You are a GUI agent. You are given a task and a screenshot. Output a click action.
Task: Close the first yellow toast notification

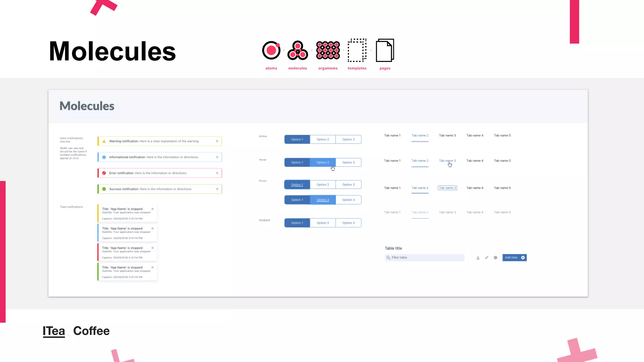tap(153, 209)
